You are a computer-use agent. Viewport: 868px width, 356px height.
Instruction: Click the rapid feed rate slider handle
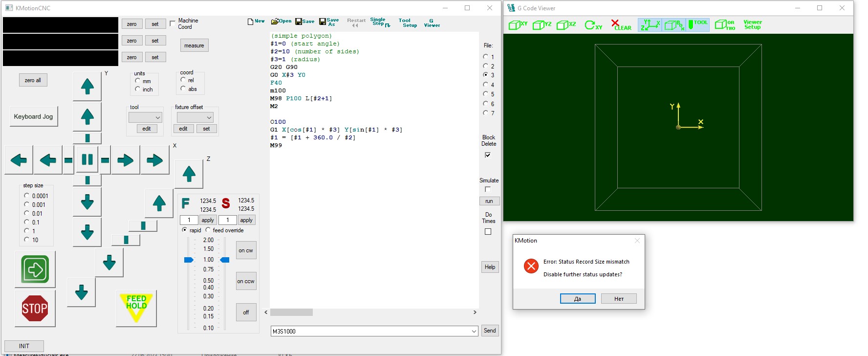click(x=189, y=260)
